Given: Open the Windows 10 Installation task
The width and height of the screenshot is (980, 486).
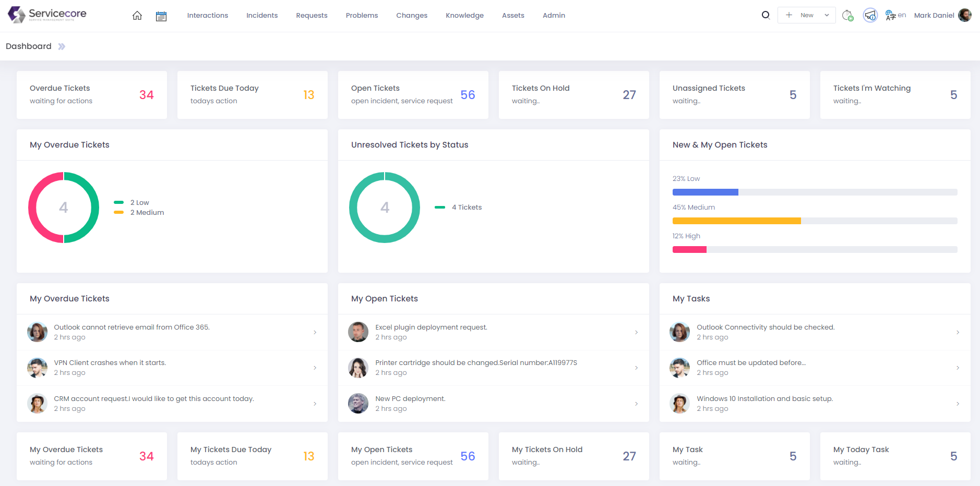Looking at the screenshot, I should pyautogui.click(x=764, y=398).
